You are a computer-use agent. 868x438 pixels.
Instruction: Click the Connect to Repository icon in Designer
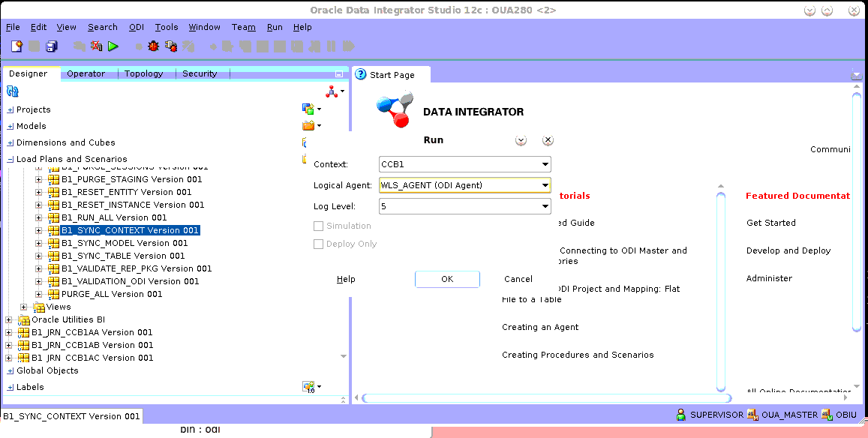(12, 91)
